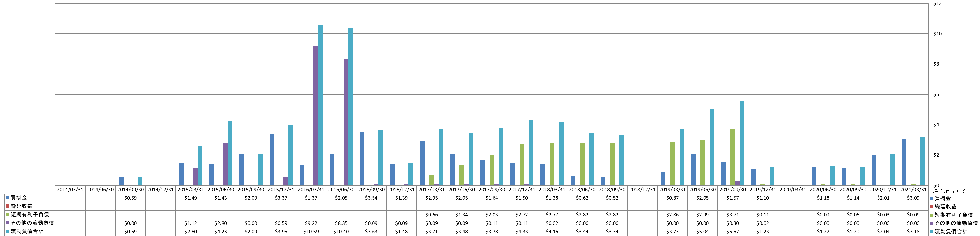Click the green 短期有利子負債 swatch in left legend
The image size is (980, 236).
click(x=8, y=215)
